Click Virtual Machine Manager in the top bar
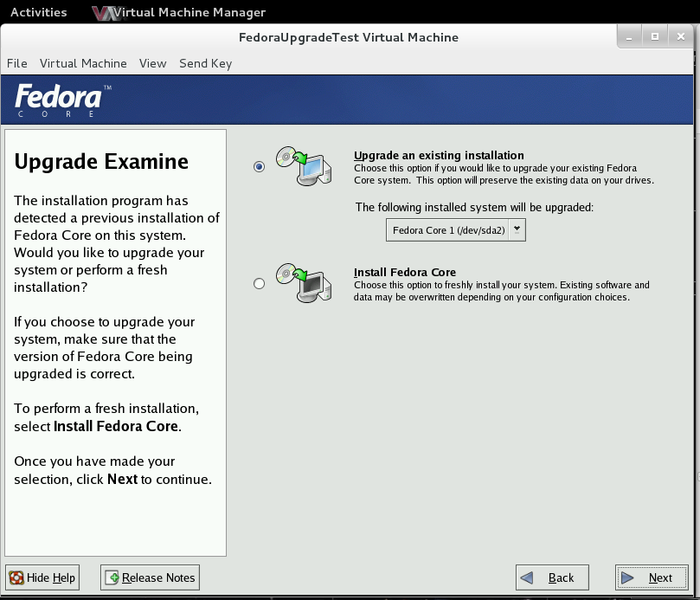 pyautogui.click(x=189, y=12)
